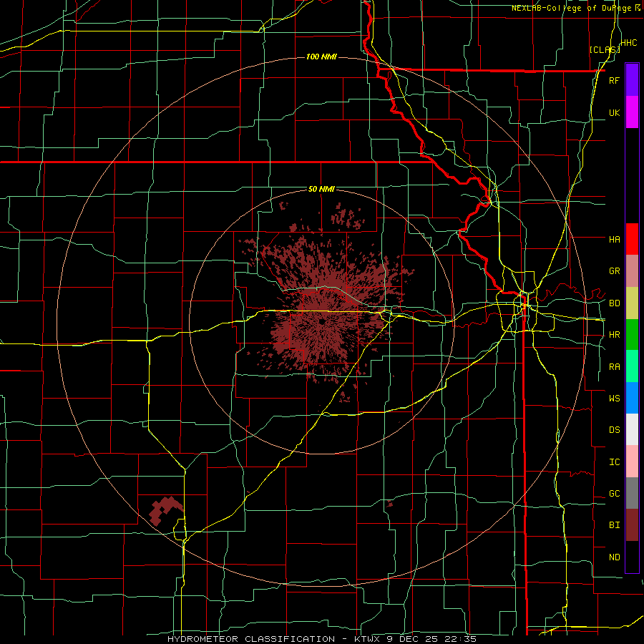Click the gray GC legend color swatch
This screenshot has height=644, width=644.
(632, 493)
